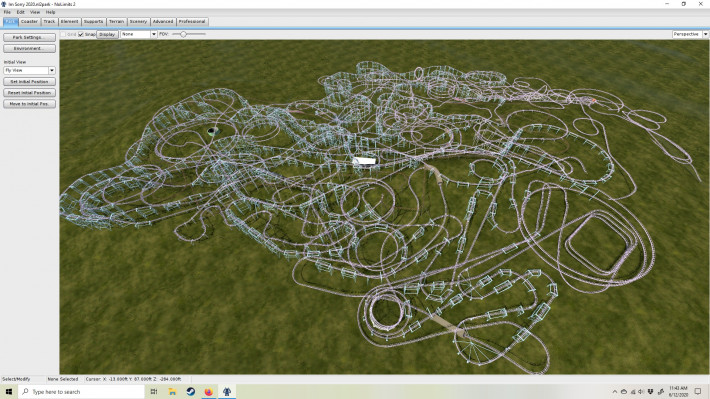Click the taskbar search field

pos(82,392)
